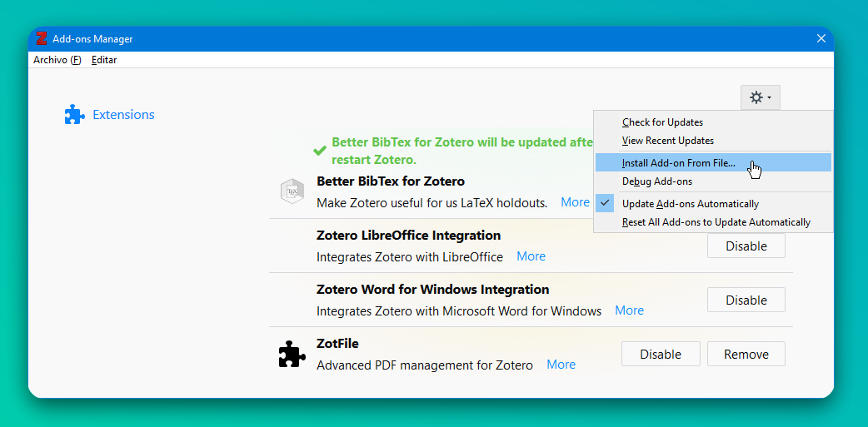Open More link for LibreOffice Integration
868x427 pixels.
click(531, 256)
